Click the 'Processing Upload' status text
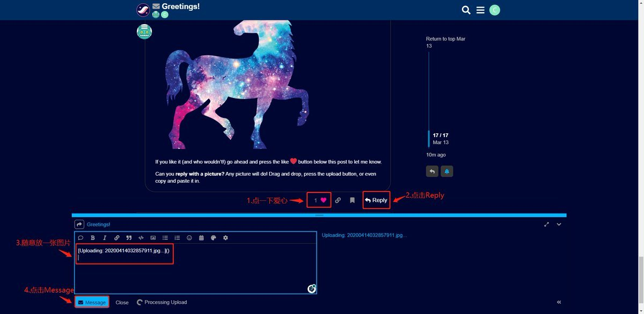644x314 pixels. 166,302
